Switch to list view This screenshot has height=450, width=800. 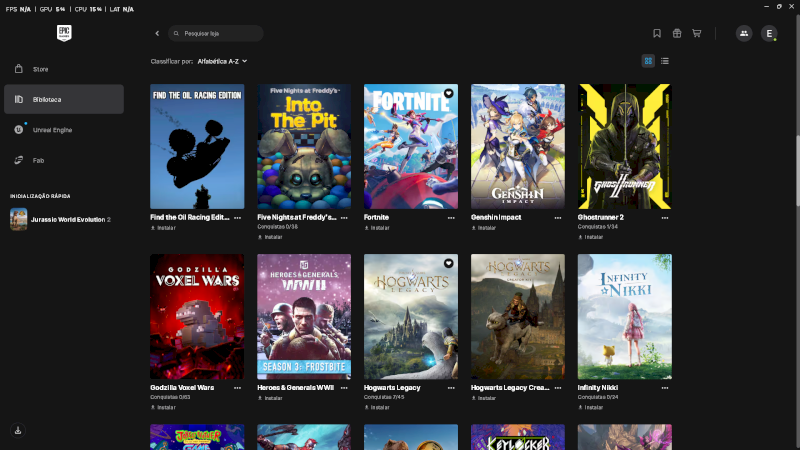[x=664, y=61]
